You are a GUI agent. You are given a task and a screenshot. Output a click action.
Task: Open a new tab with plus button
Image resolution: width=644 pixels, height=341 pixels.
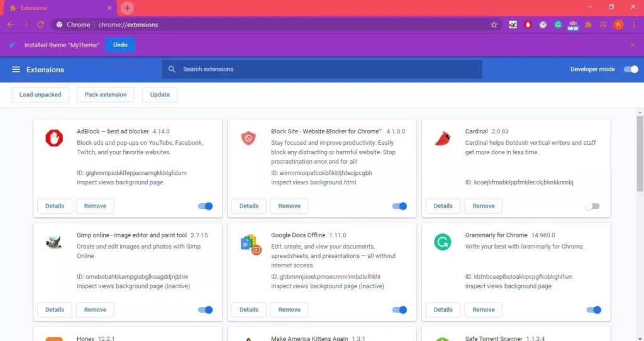tap(127, 8)
